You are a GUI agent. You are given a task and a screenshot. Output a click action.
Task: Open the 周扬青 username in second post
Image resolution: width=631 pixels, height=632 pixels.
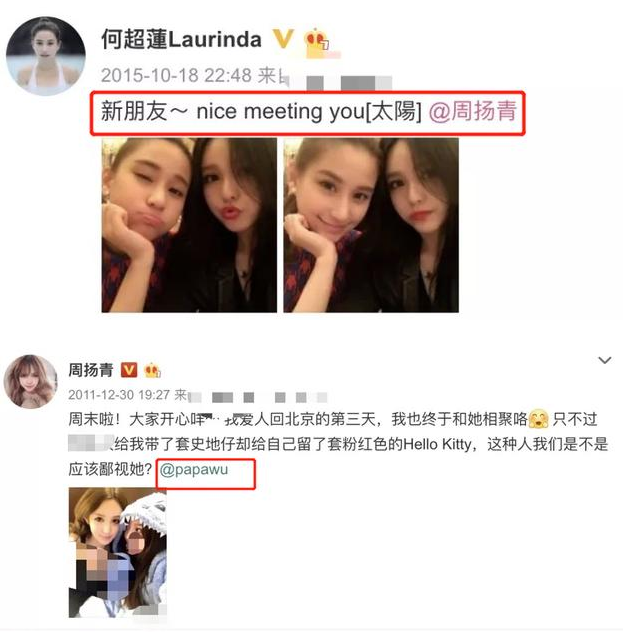91,370
